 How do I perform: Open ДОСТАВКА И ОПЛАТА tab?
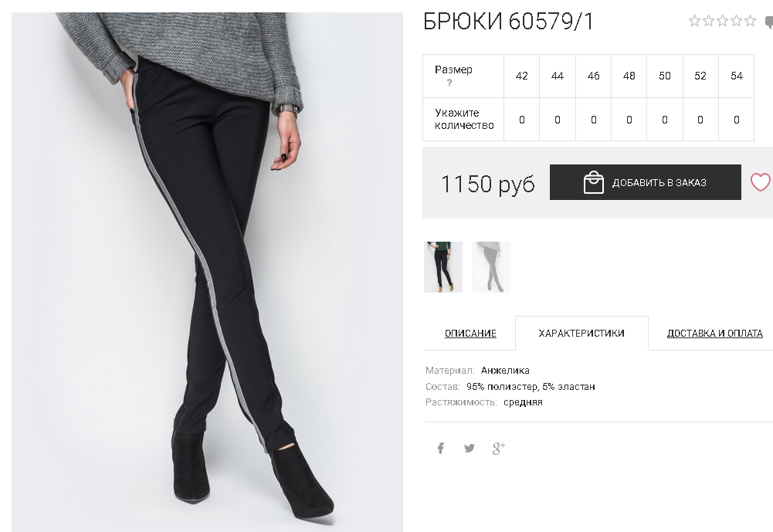tap(714, 334)
